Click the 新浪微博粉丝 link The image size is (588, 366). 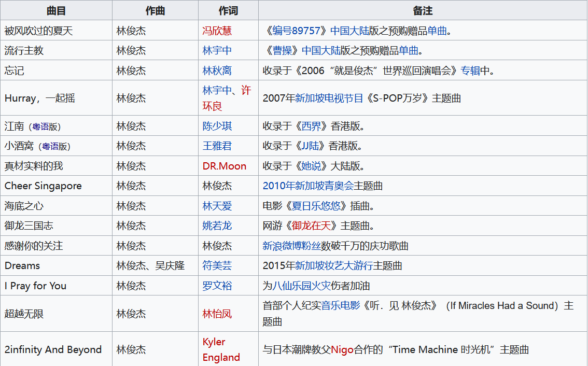pos(292,246)
